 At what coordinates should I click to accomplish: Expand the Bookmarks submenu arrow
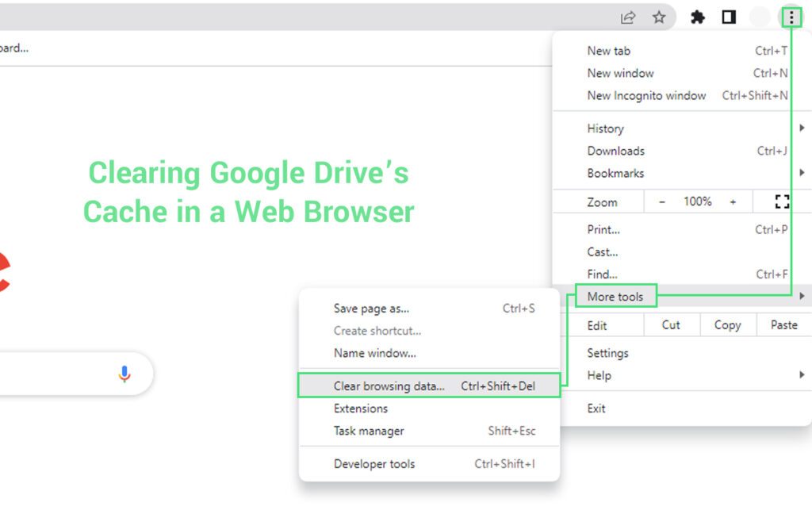pos(802,173)
